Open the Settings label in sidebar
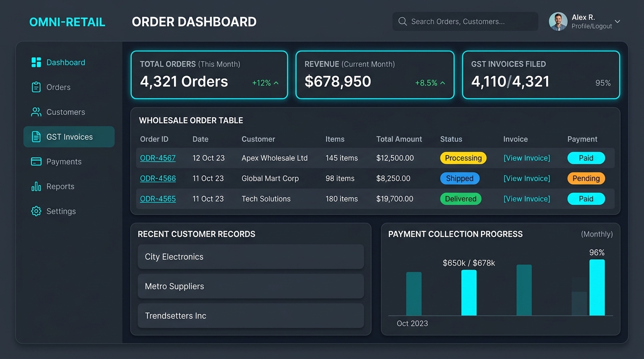644x359 pixels. pos(61,211)
